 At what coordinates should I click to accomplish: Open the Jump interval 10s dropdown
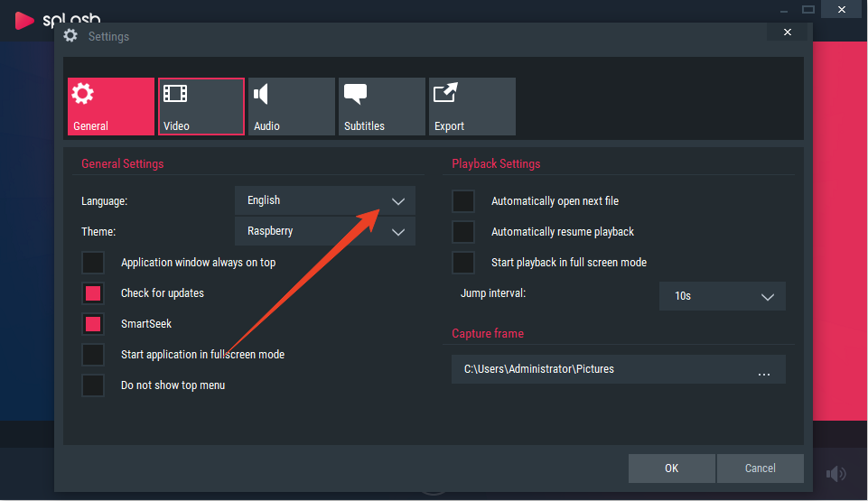tap(722, 296)
